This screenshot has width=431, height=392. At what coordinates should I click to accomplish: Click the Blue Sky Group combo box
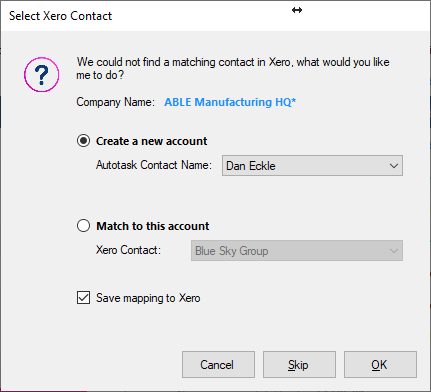click(297, 251)
